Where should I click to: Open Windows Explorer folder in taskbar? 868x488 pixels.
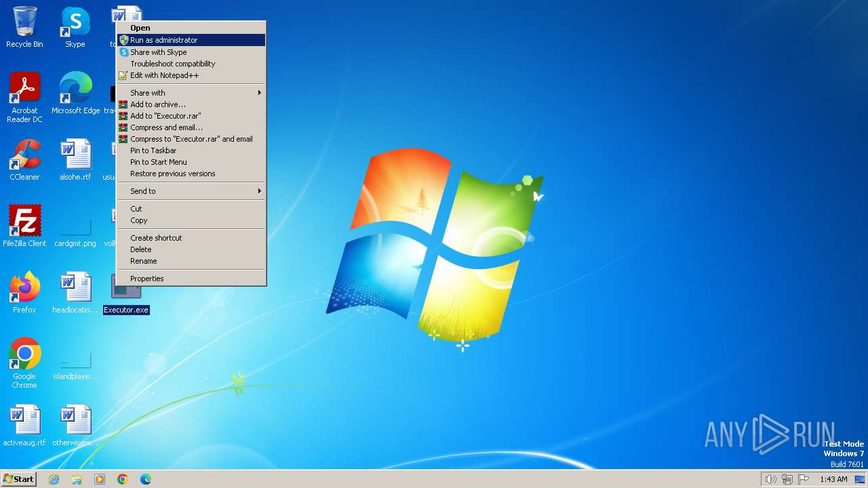click(77, 479)
